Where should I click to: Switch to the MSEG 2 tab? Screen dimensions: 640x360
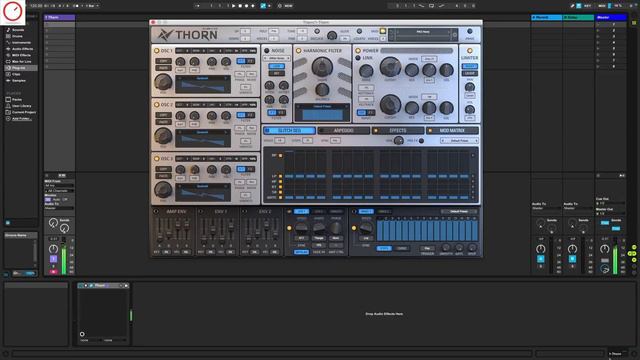383,211
